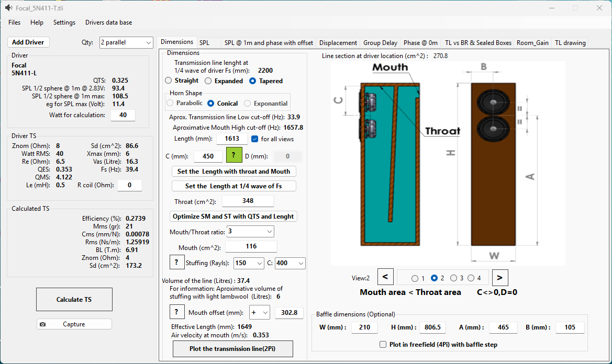
Task: Go to previous view with left arrow
Action: [x=385, y=277]
